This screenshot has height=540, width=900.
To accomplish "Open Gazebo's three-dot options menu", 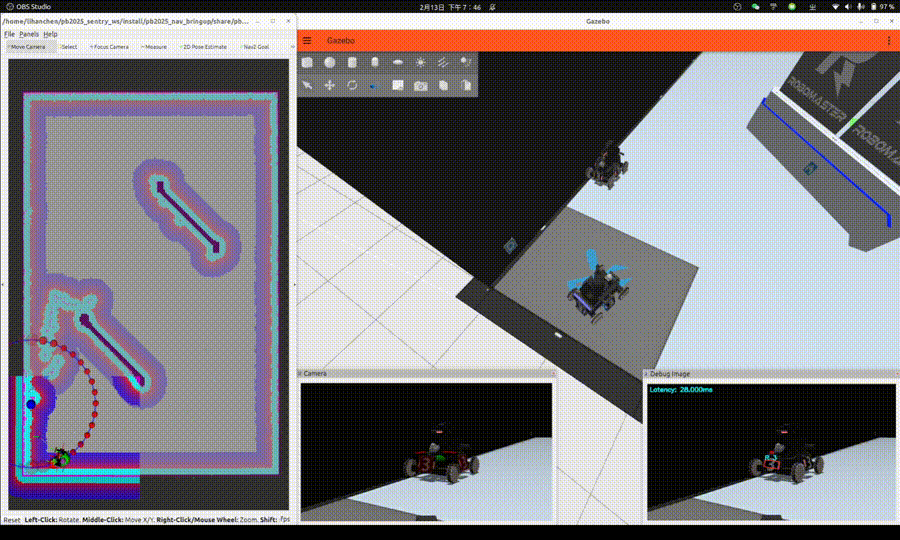I will point(889,41).
